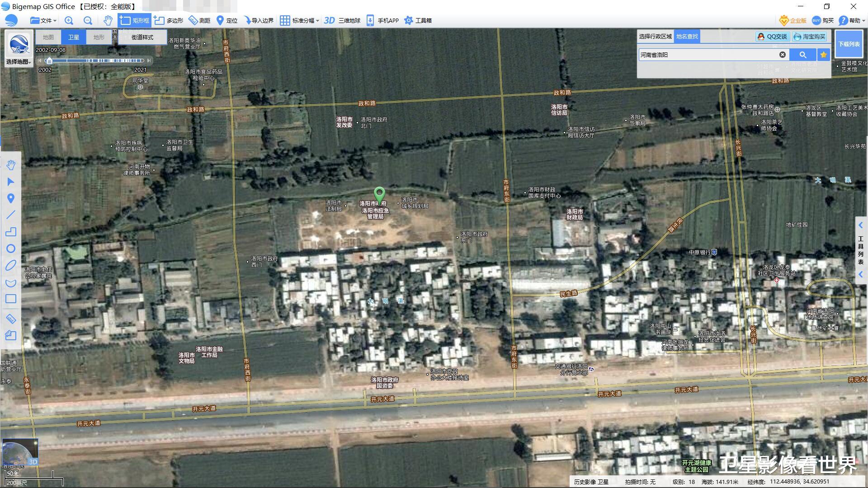868x488 pixels.
Task: Select the placemark pin tool in left sidebar
Action: (11, 198)
